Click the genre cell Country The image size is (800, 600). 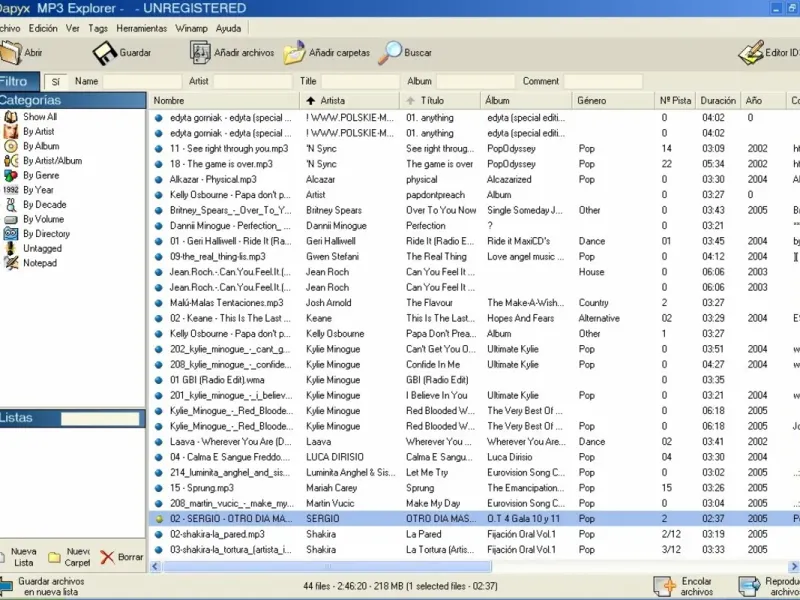click(x=593, y=303)
